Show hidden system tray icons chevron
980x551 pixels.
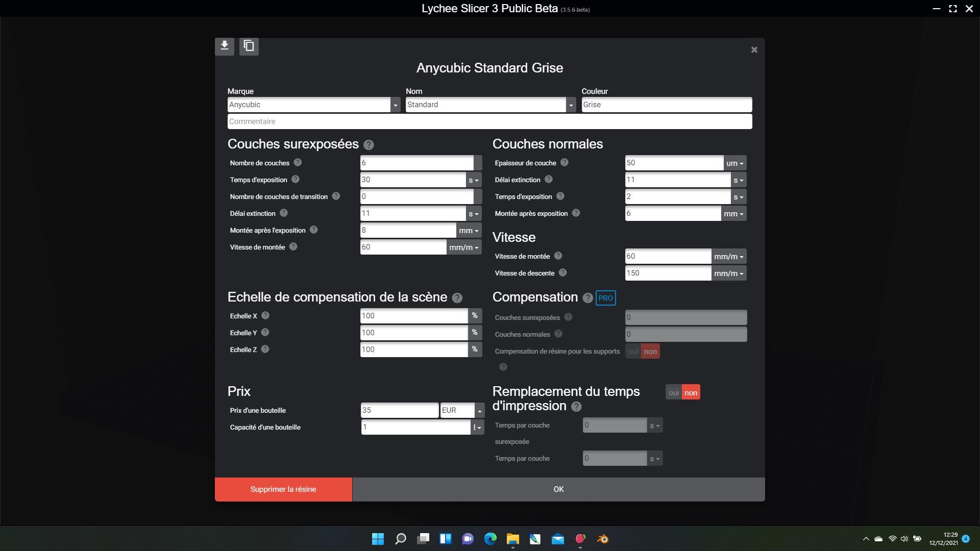(866, 539)
